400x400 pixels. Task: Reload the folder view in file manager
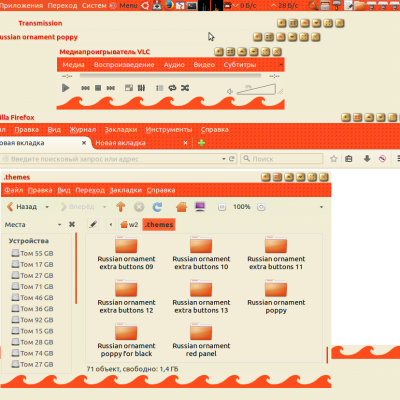pos(157,207)
